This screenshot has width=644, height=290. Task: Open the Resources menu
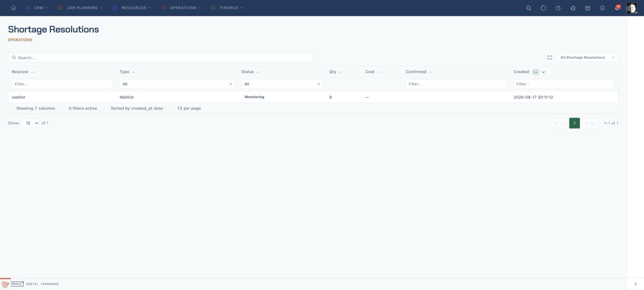132,8
